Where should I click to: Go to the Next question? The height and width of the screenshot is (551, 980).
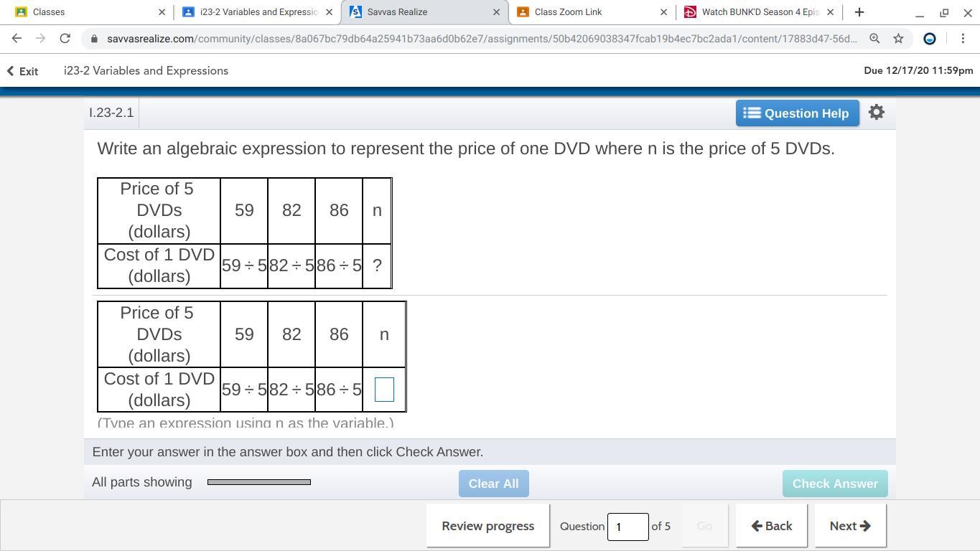[850, 526]
